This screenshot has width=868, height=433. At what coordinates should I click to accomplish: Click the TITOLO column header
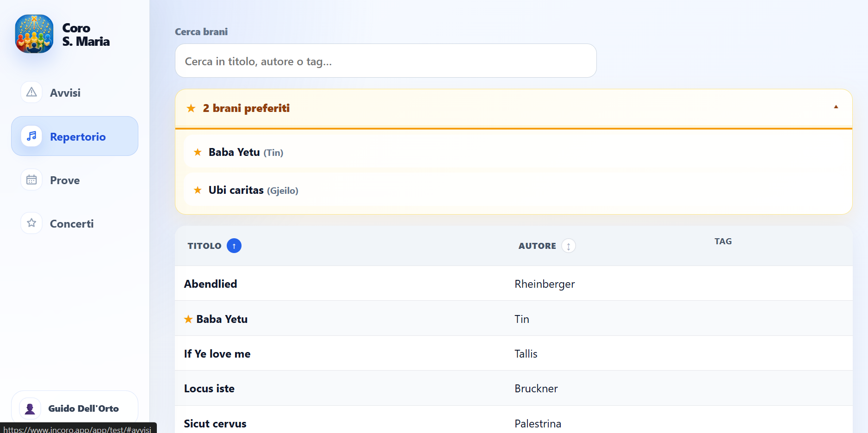pos(205,246)
